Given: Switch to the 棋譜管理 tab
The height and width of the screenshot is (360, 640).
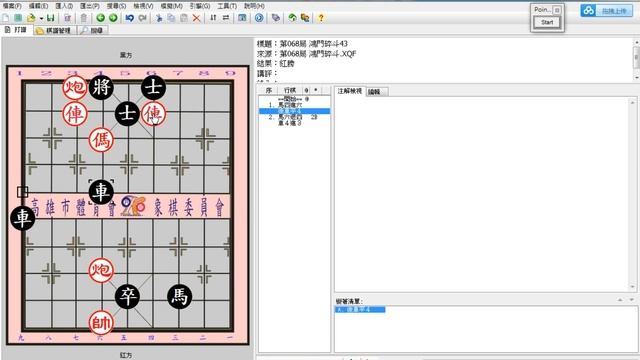Looking at the screenshot, I should coord(54,31).
